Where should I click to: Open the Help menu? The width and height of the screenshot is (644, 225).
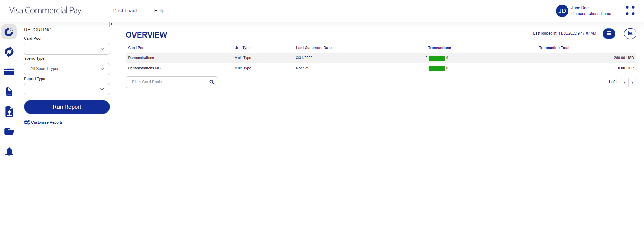tap(159, 11)
